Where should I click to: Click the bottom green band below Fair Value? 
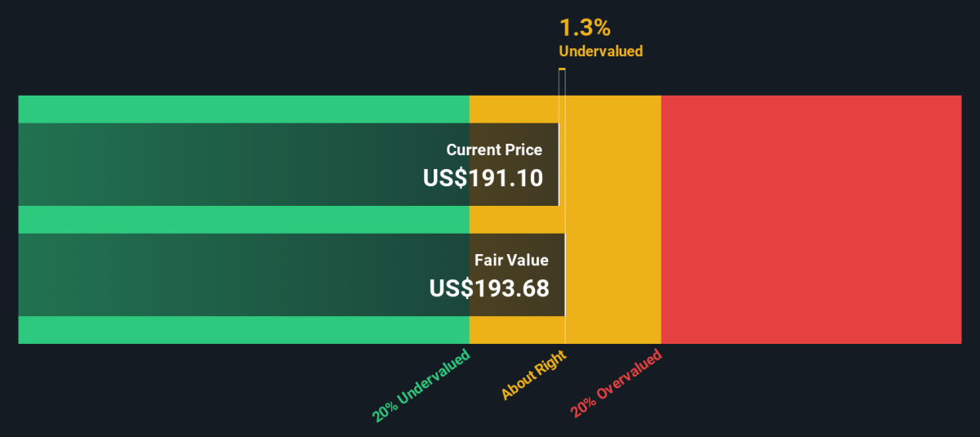tap(243, 330)
